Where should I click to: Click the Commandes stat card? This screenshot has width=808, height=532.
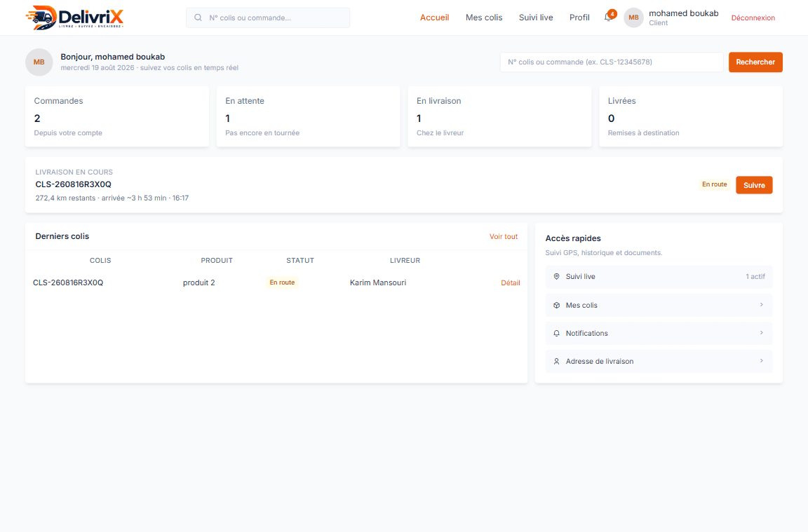coord(117,116)
